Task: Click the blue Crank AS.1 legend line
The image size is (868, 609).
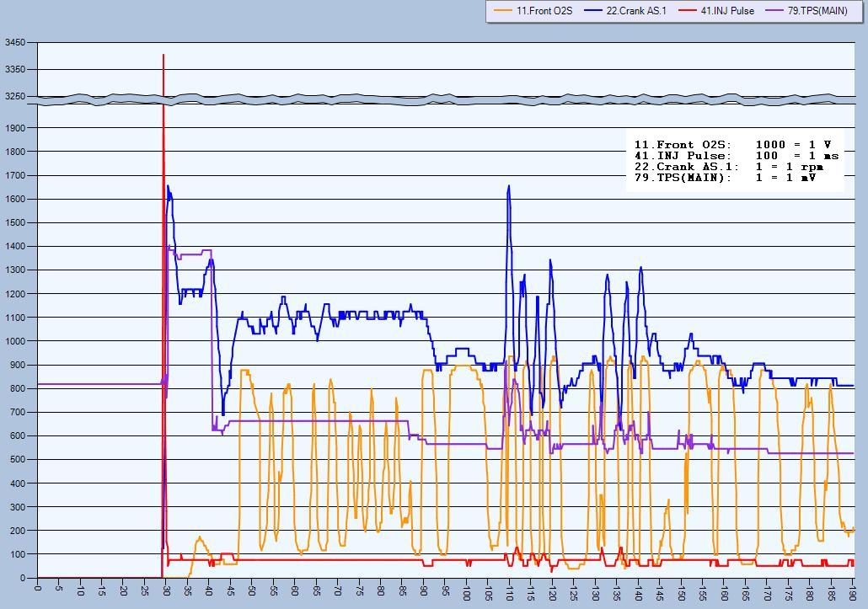Action: point(593,10)
